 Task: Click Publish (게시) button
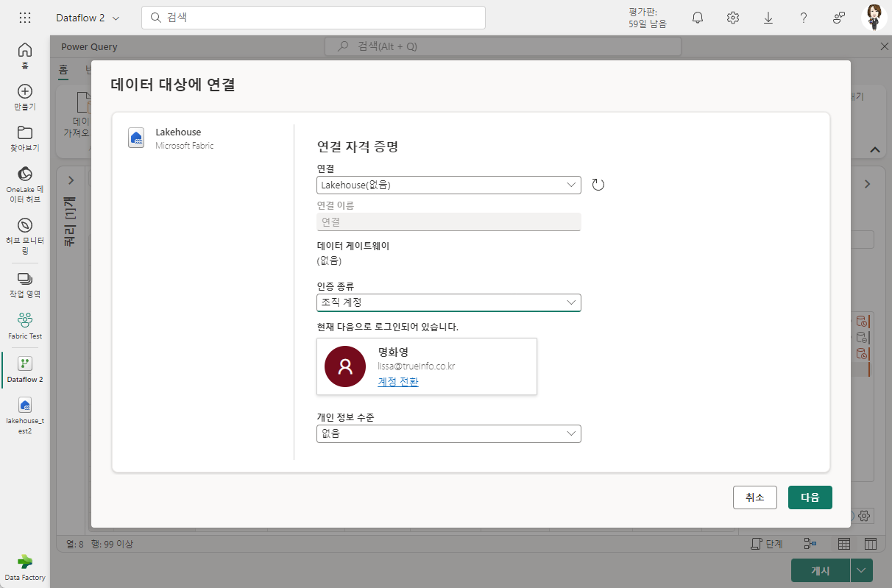[821, 570]
